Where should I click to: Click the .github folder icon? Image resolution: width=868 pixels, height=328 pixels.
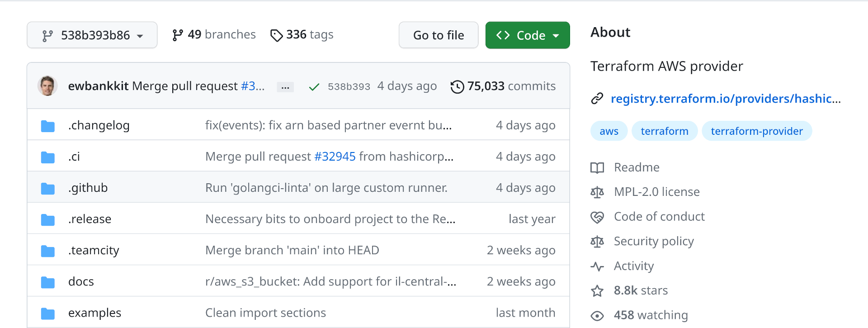coord(48,188)
